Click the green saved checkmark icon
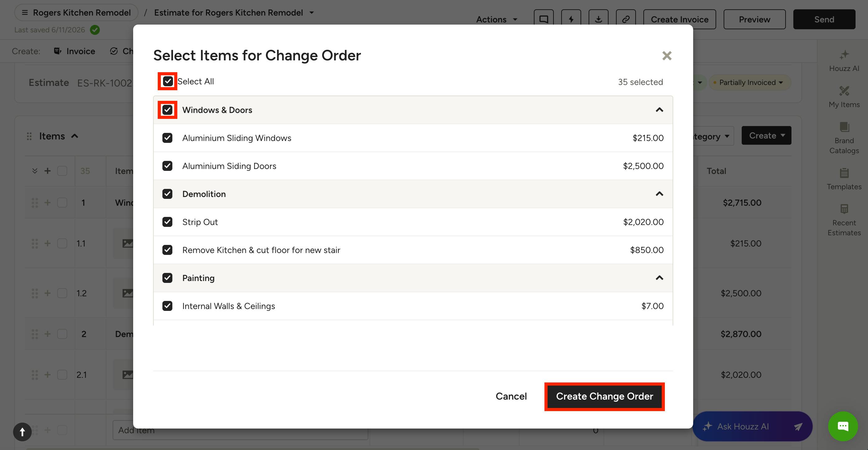This screenshot has height=450, width=868. (x=95, y=30)
